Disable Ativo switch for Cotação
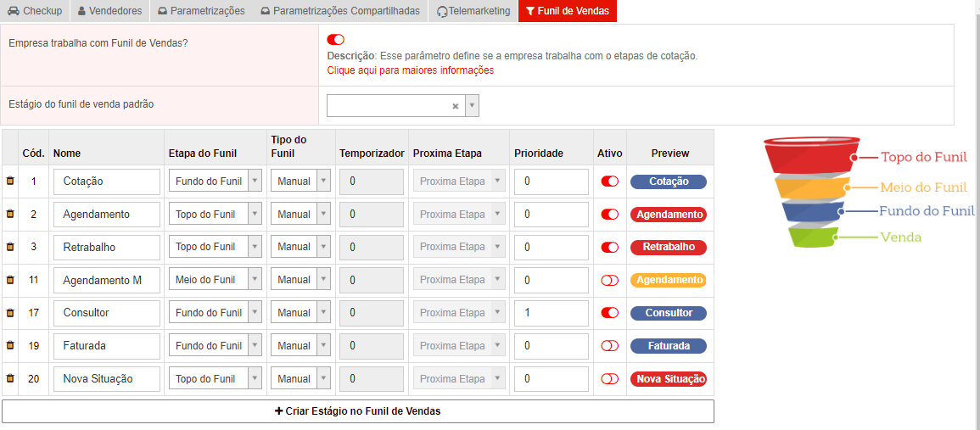The image size is (980, 430). click(609, 181)
